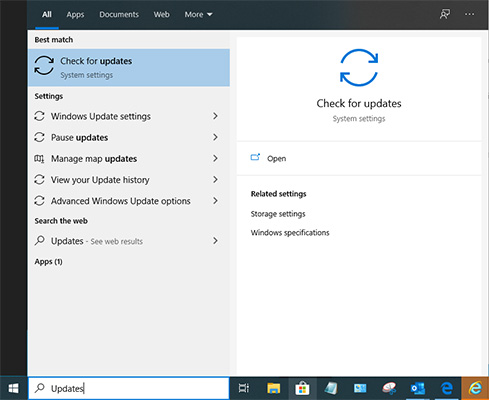
Task: Open Storage settings related link
Action: point(278,214)
